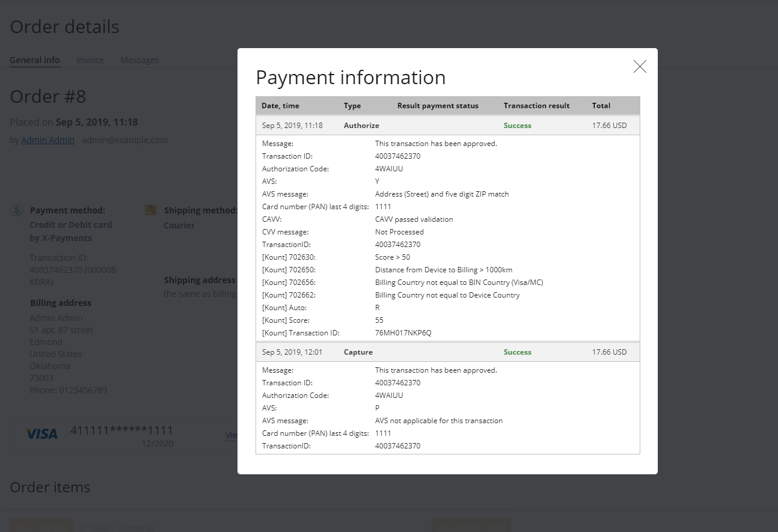
Task: Collapse the Authorize transaction details row
Action: coord(447,125)
